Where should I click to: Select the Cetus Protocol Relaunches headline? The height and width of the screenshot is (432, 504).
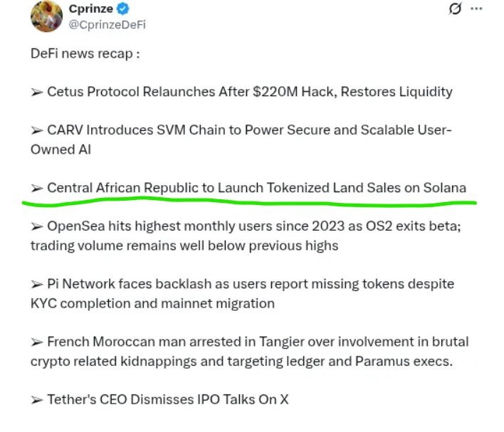pyautogui.click(x=250, y=92)
